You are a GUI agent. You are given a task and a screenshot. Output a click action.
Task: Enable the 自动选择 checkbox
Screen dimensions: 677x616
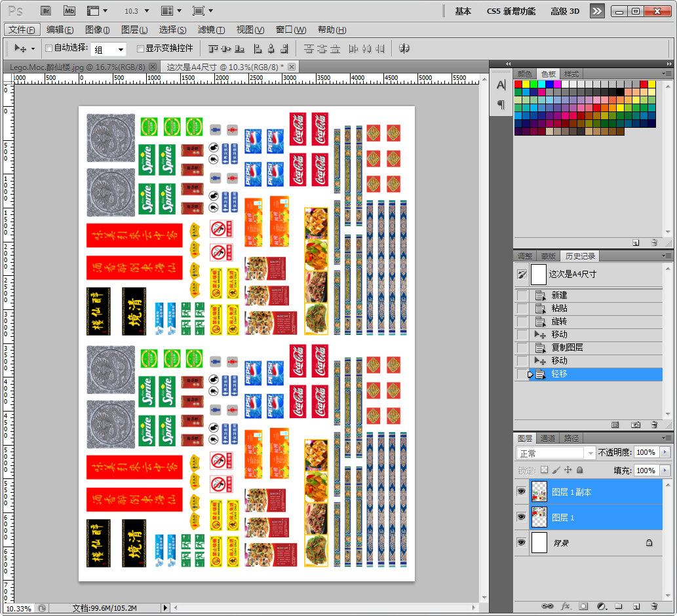[48, 48]
